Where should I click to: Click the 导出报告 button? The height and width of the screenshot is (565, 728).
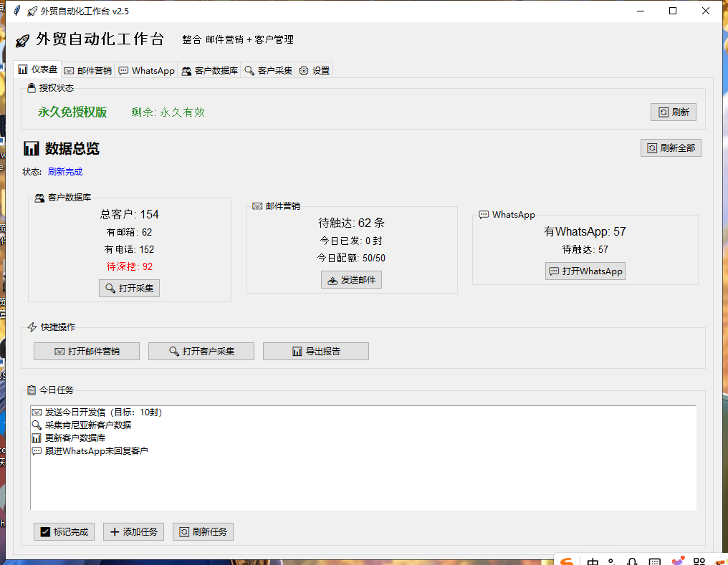pyautogui.click(x=316, y=351)
